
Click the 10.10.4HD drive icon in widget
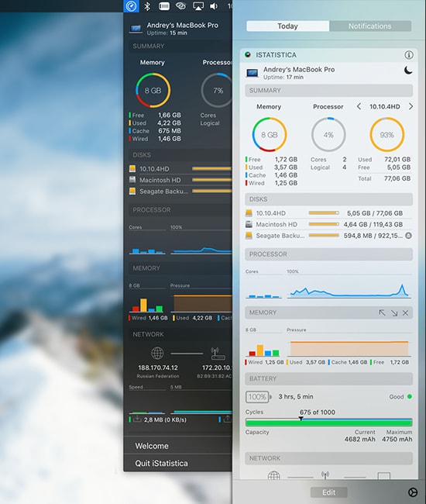(249, 212)
